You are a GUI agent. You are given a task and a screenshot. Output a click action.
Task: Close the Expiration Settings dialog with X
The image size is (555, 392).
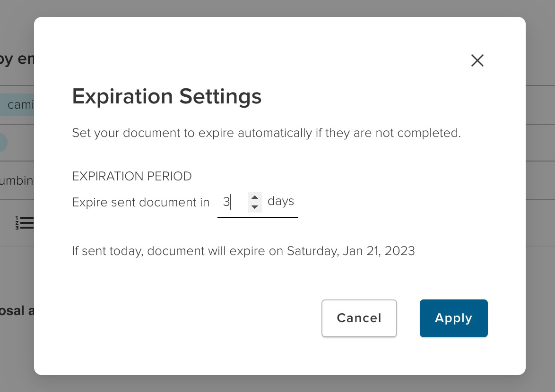pos(477,60)
